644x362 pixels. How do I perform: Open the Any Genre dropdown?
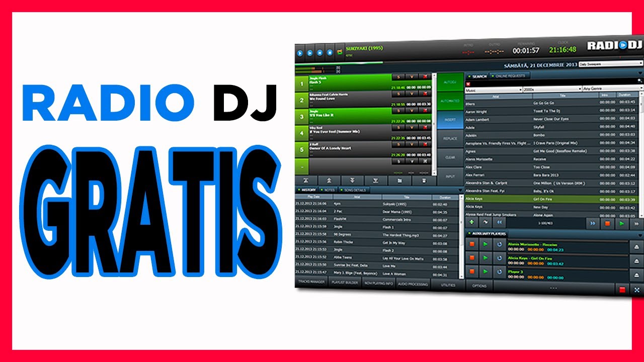click(x=613, y=89)
